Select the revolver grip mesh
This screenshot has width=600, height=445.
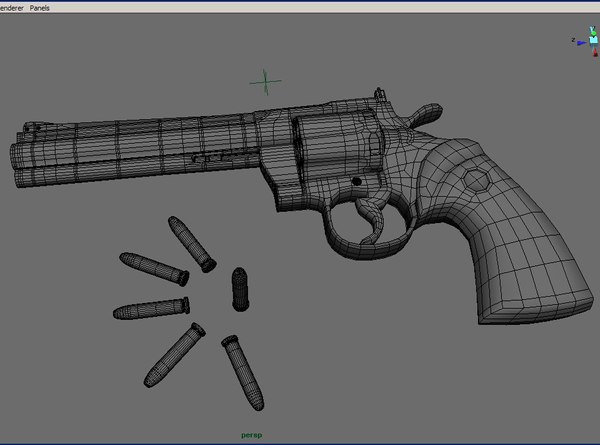point(505,233)
